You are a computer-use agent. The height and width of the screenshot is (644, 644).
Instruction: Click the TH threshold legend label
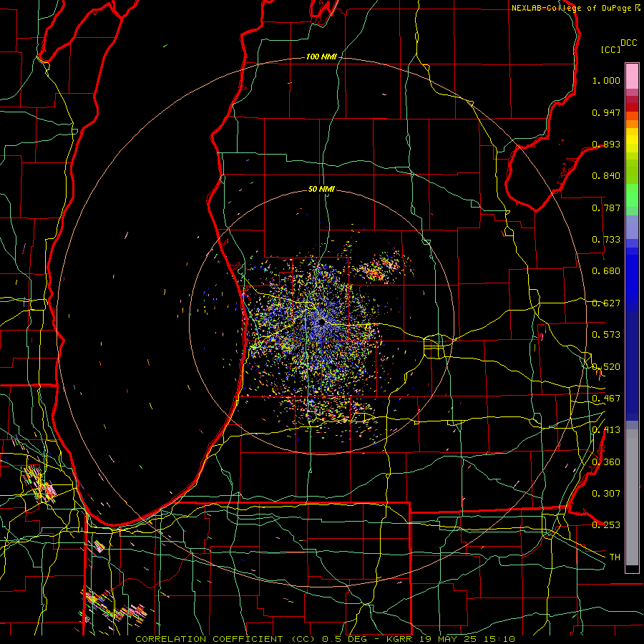click(615, 557)
